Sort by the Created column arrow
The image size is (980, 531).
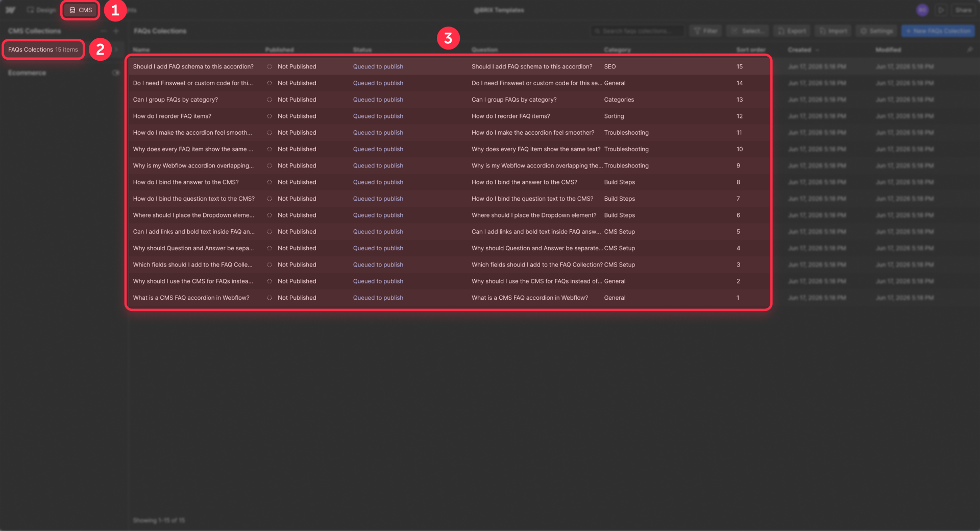click(x=817, y=50)
